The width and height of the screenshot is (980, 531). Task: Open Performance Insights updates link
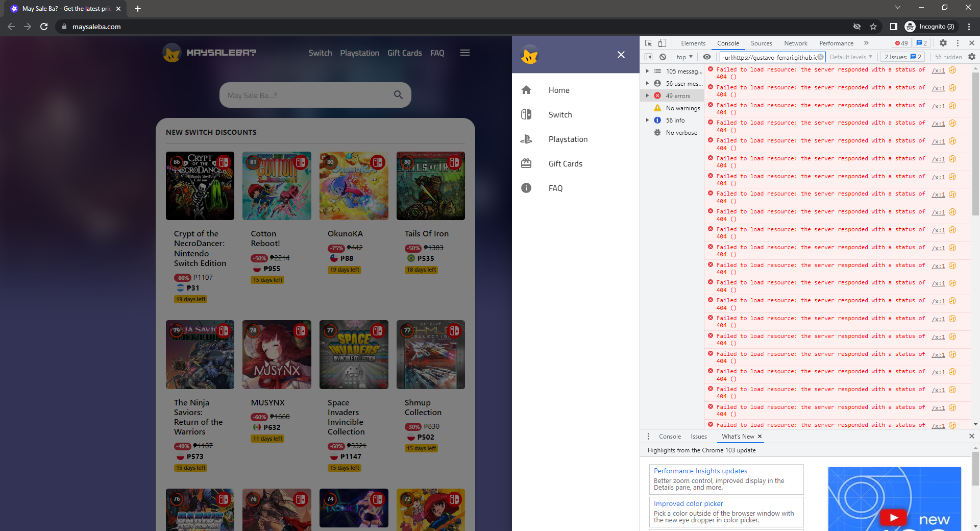click(700, 471)
